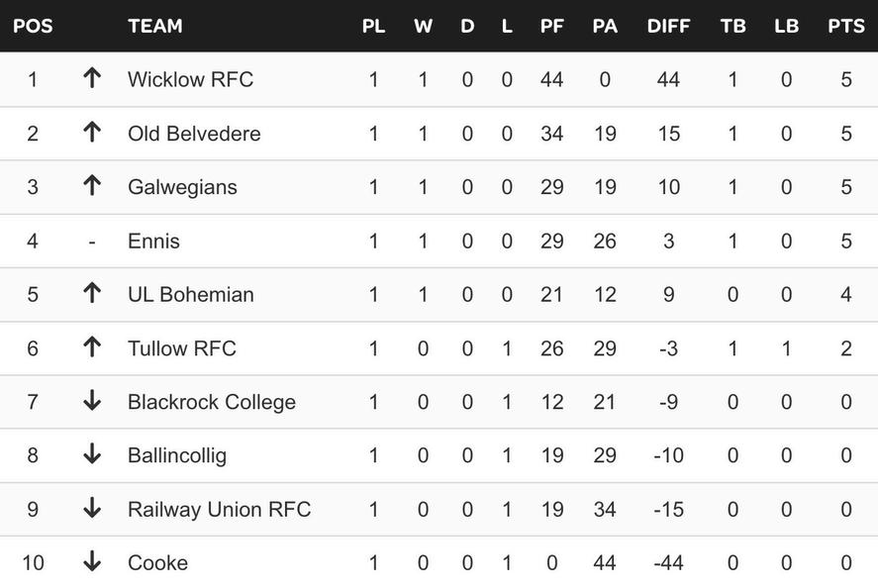Click the Cooke points difference value
The width and height of the screenshot is (878, 588).
[x=668, y=563]
